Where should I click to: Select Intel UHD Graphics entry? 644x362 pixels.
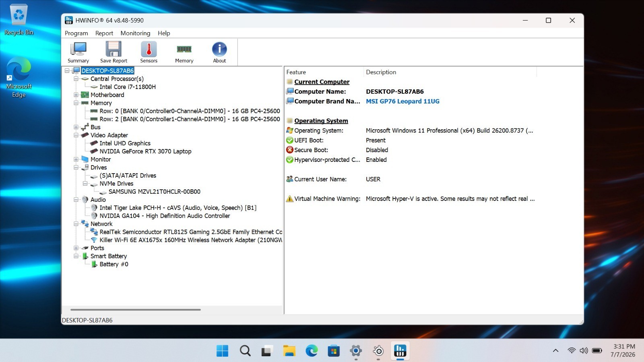(x=125, y=143)
